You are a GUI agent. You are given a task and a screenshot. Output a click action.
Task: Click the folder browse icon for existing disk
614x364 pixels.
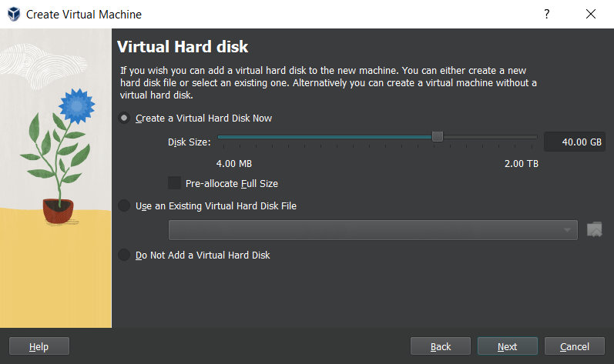click(x=593, y=229)
